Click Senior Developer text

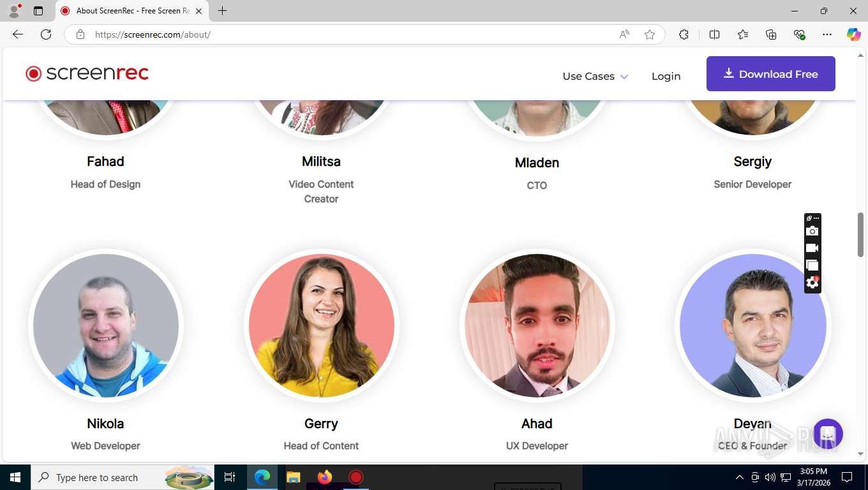[x=752, y=184]
